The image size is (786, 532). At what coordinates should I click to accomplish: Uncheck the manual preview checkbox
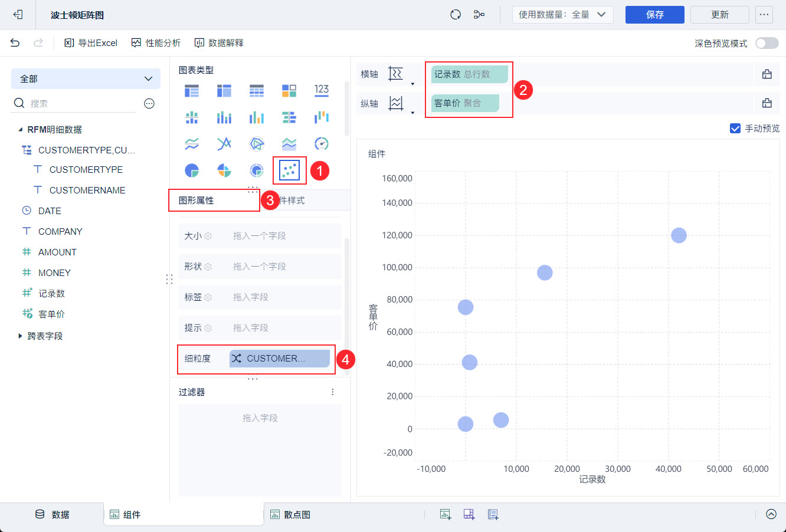click(735, 129)
